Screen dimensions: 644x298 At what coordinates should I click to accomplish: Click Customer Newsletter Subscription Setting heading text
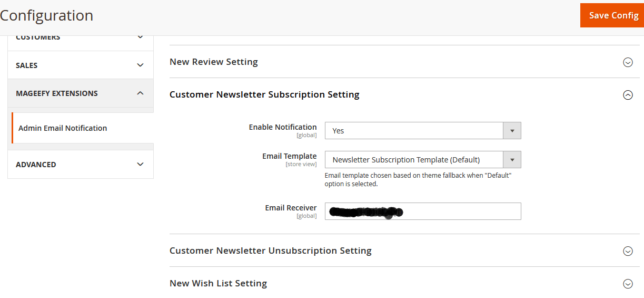[264, 94]
